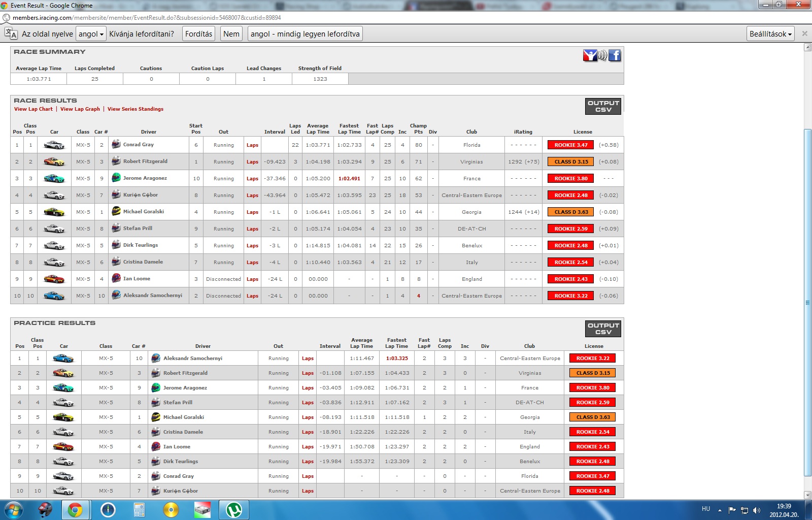
Task: Click driver name Cristina Damele in race results
Action: coord(143,262)
